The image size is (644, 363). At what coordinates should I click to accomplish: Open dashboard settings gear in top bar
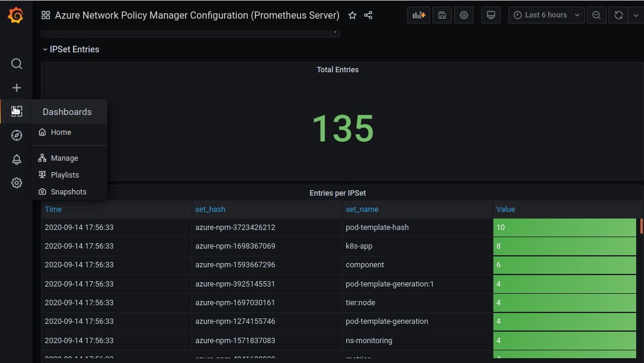point(464,15)
